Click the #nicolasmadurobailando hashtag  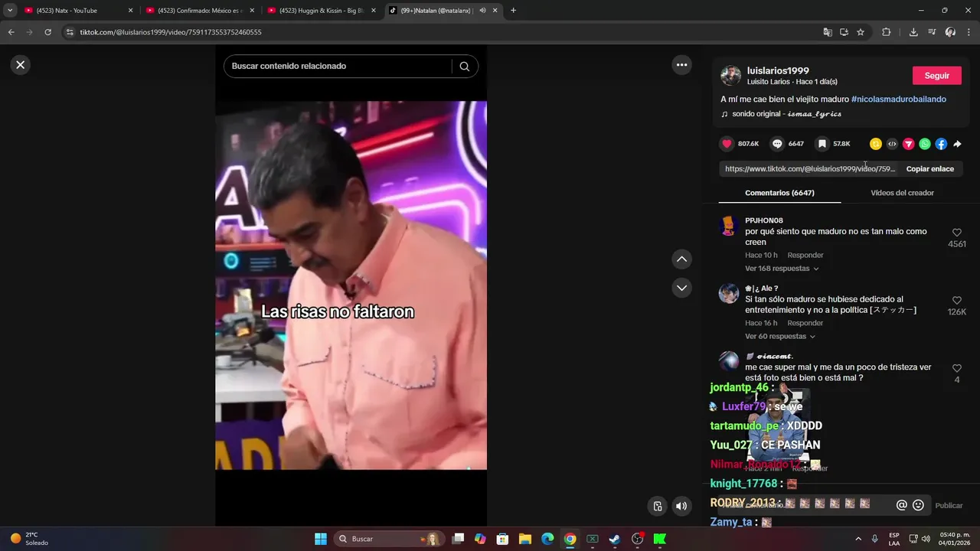(899, 99)
